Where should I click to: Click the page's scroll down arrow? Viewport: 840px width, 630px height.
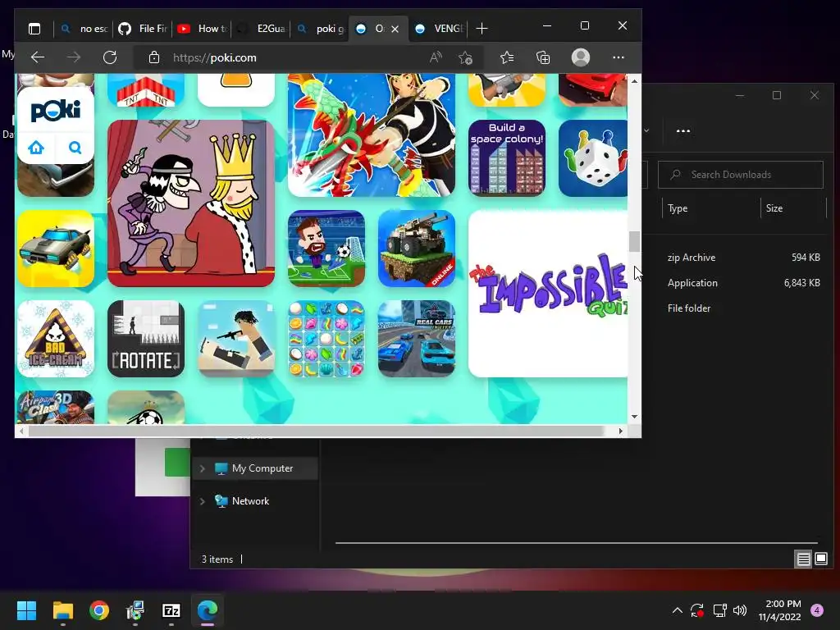pos(634,417)
